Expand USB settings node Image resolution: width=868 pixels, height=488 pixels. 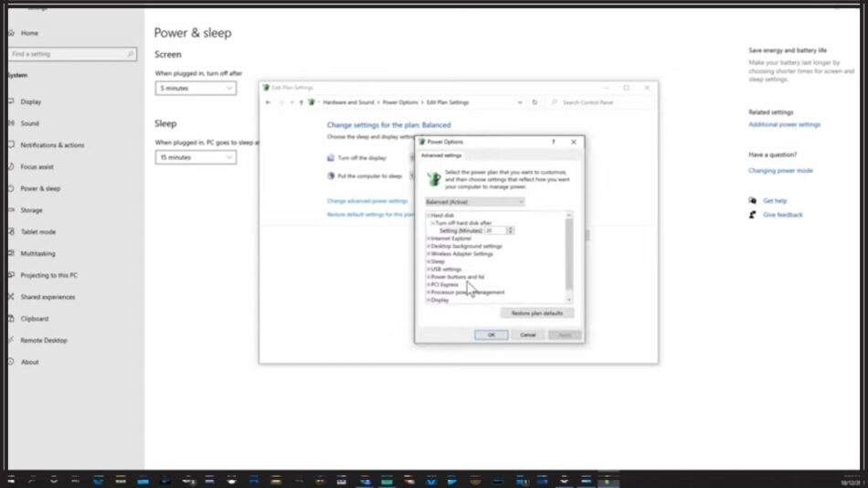(x=429, y=270)
